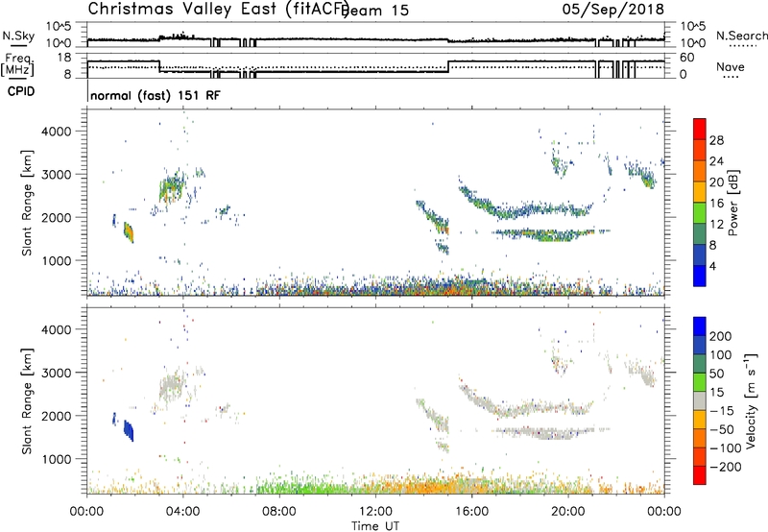The height and width of the screenshot is (532, 768).
Task: Click the 'N.Search' legend label
Action: (741, 36)
